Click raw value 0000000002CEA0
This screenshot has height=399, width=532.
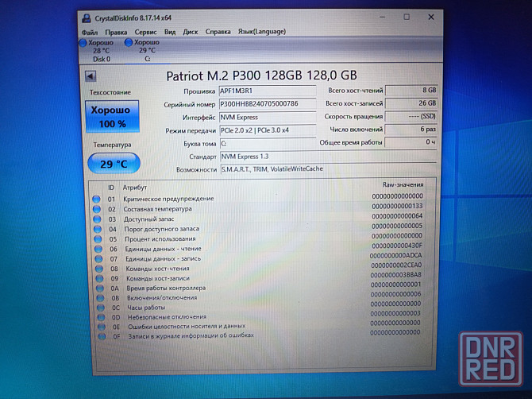coord(396,265)
